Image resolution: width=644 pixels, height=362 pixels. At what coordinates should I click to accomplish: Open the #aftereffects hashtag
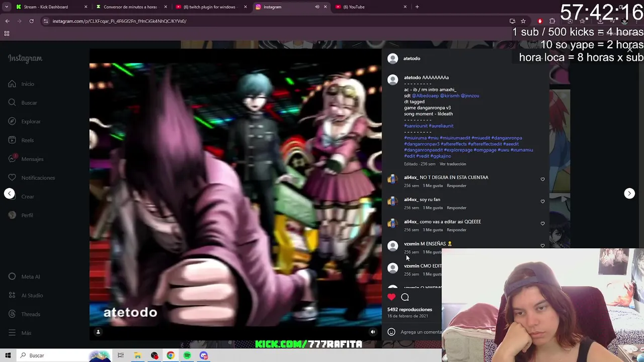(453, 144)
